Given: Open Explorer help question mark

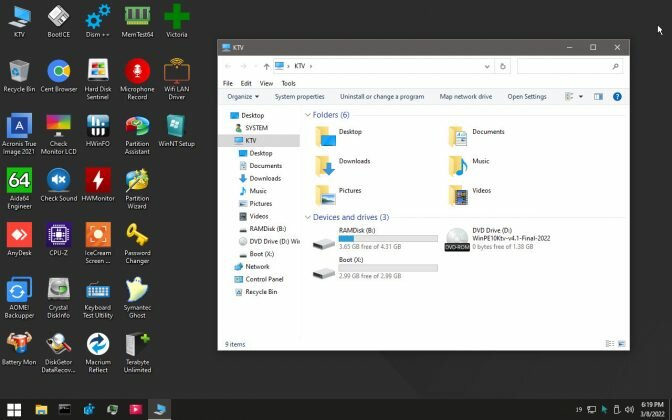Looking at the screenshot, I should [617, 97].
